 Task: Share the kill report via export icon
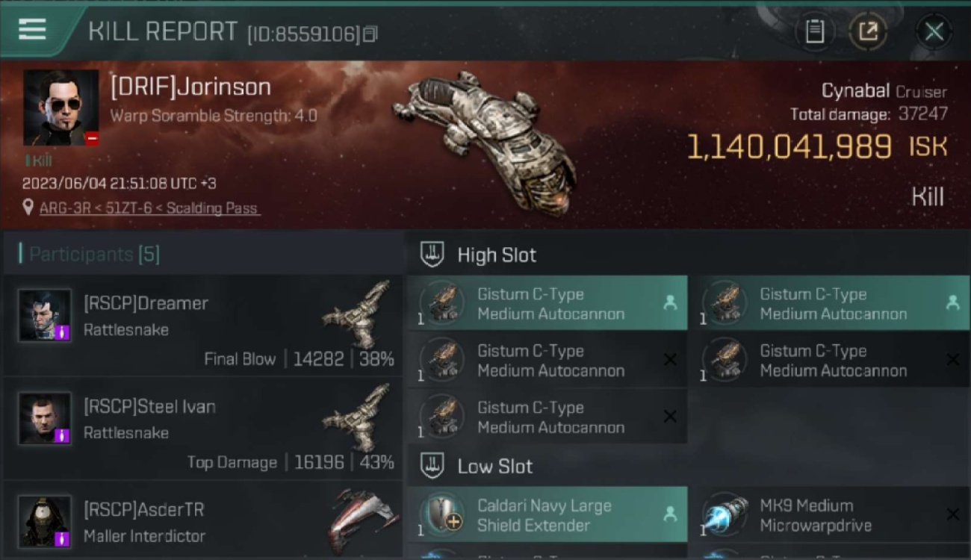(869, 31)
